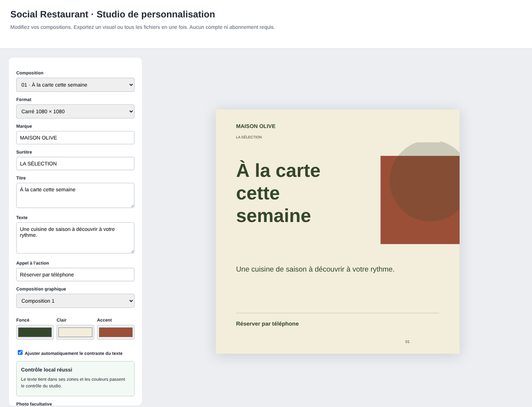Click the preview body text 'Une cuisine de saison'

[x=315, y=269]
